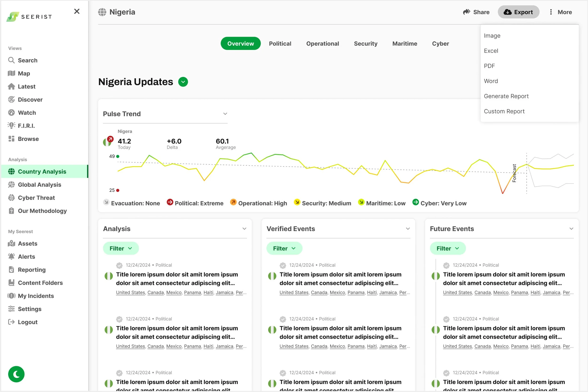The width and height of the screenshot is (588, 392).
Task: Expand the Pulse Trend dropdown chevron
Action: click(225, 114)
